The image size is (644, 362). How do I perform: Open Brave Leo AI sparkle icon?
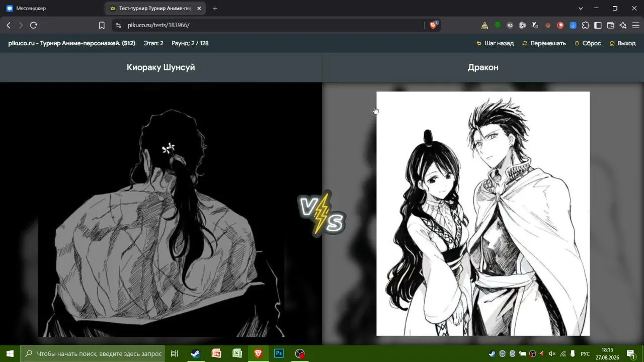click(x=623, y=25)
